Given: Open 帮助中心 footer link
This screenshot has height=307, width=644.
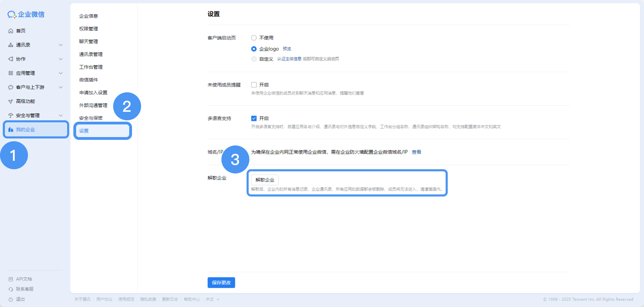Looking at the screenshot, I should pos(192,299).
